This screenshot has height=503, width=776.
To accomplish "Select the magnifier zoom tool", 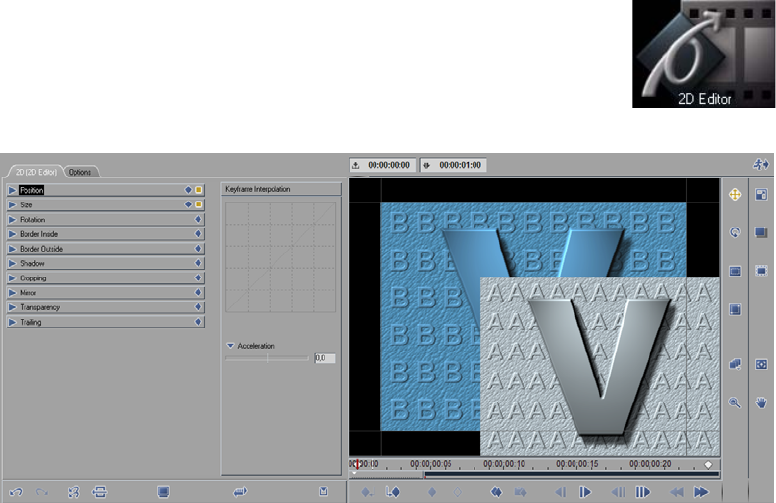I will pyautogui.click(x=735, y=402).
